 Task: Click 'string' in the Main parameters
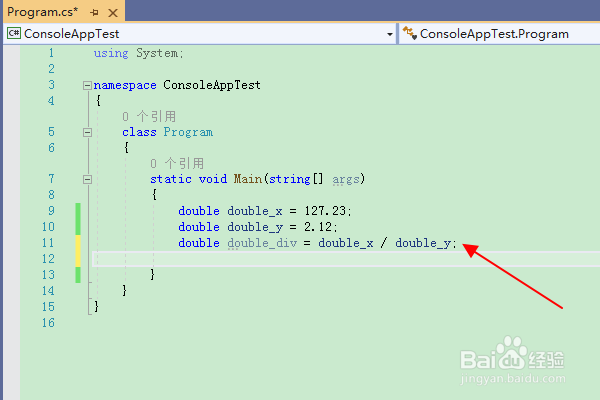point(290,179)
